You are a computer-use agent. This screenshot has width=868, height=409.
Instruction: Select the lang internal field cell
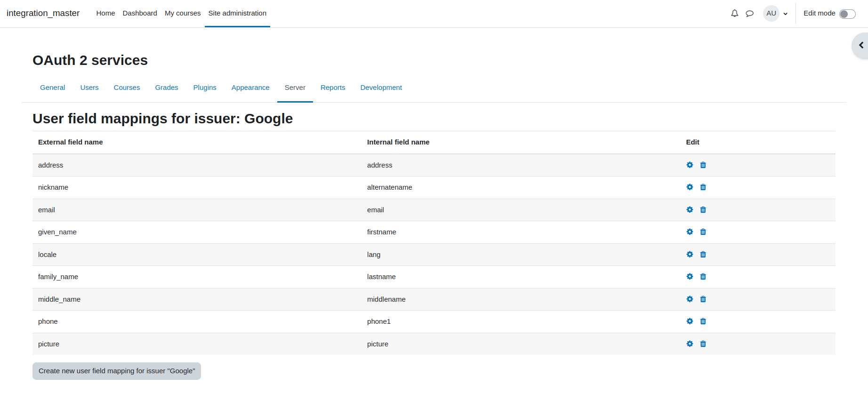[x=374, y=255]
